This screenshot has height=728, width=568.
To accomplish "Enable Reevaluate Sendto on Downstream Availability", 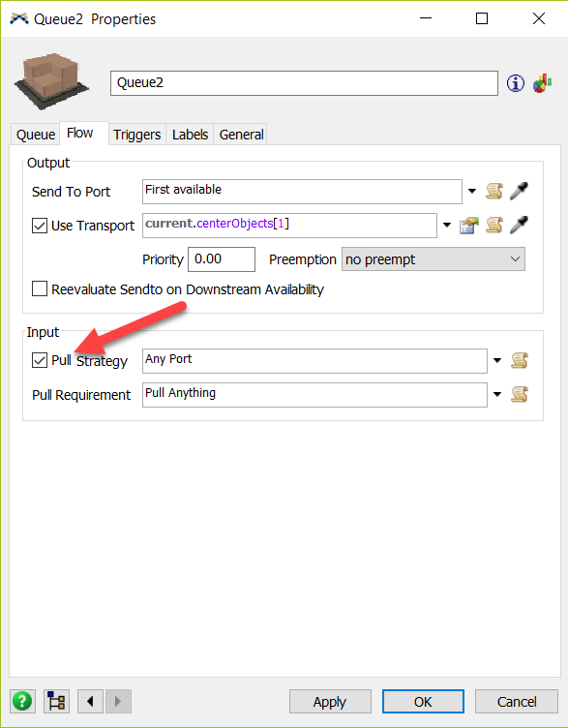I will tap(40, 288).
